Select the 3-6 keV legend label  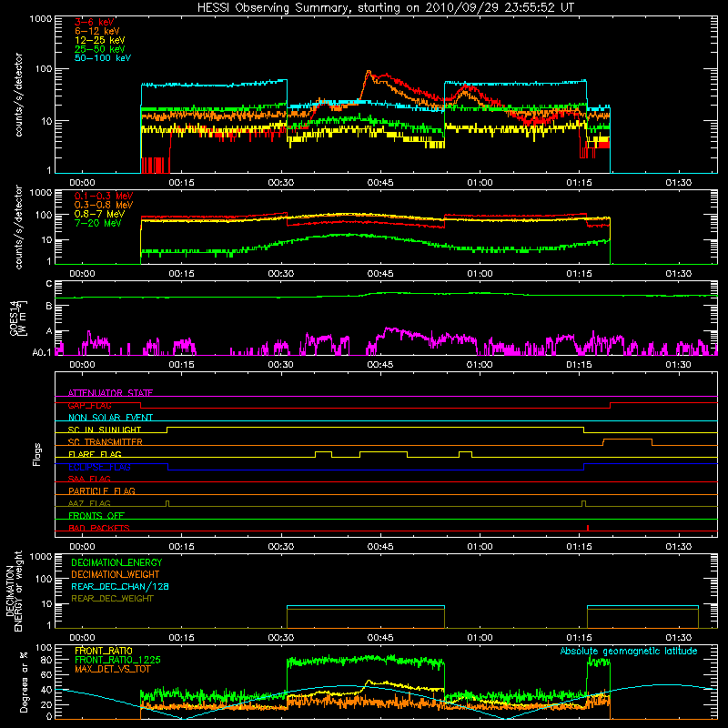95,22
